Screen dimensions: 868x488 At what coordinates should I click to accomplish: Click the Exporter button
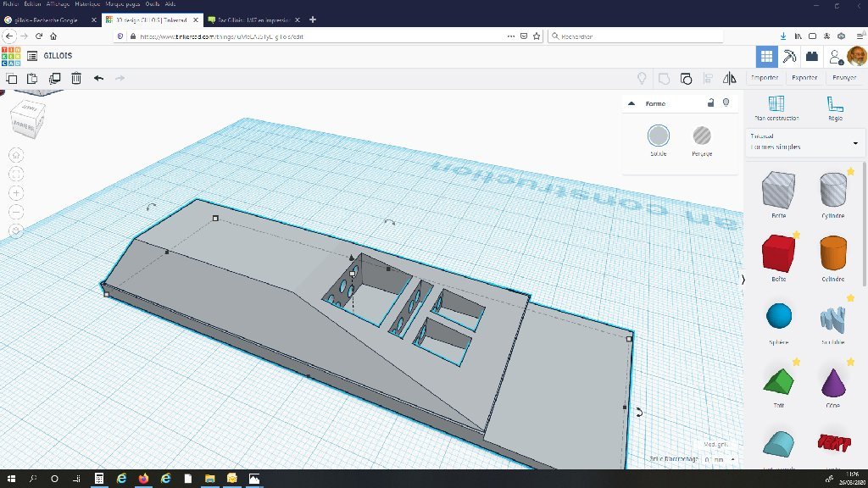tap(804, 77)
